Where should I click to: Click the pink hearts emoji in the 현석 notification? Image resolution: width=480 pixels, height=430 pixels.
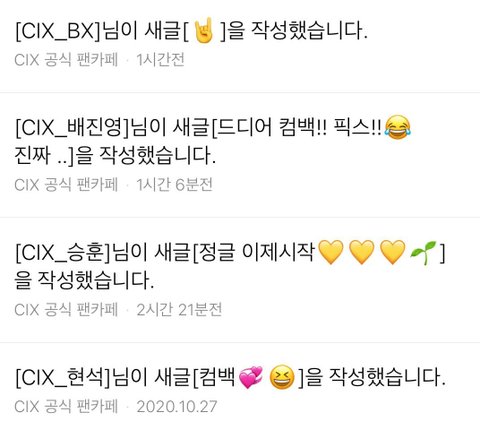coord(251,377)
